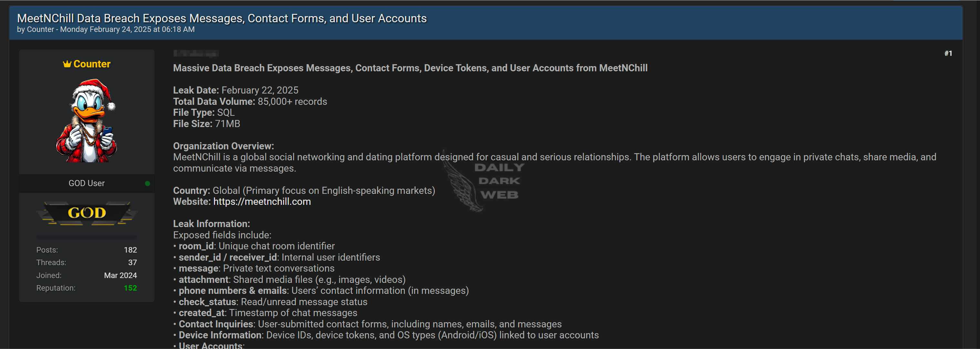
Task: Click the Threads count 37
Action: (132, 263)
